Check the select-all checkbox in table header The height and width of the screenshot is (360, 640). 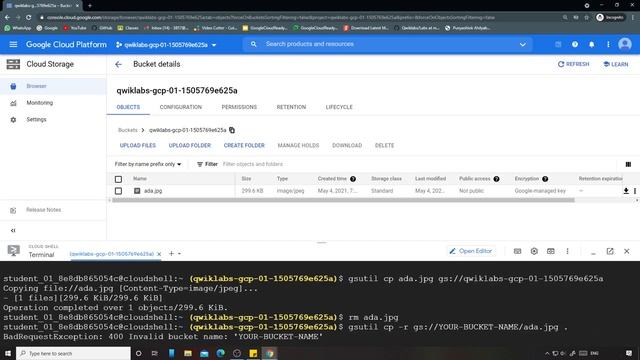(118, 179)
